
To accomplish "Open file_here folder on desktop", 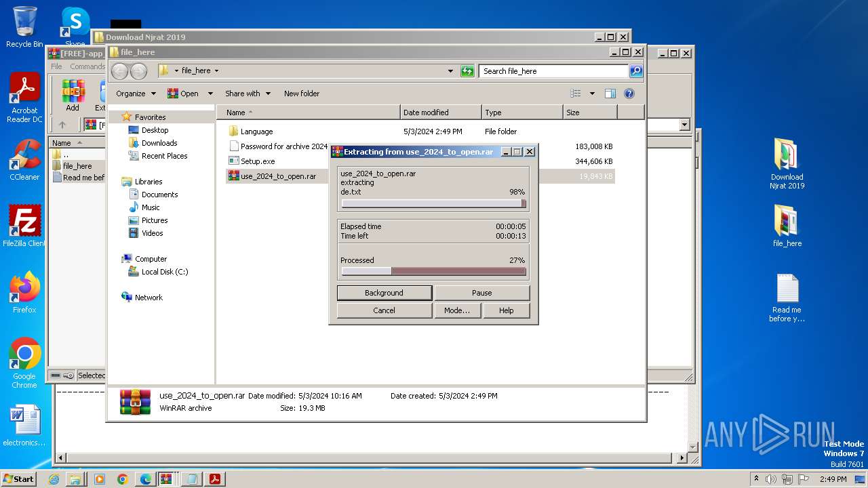I will tap(787, 226).
